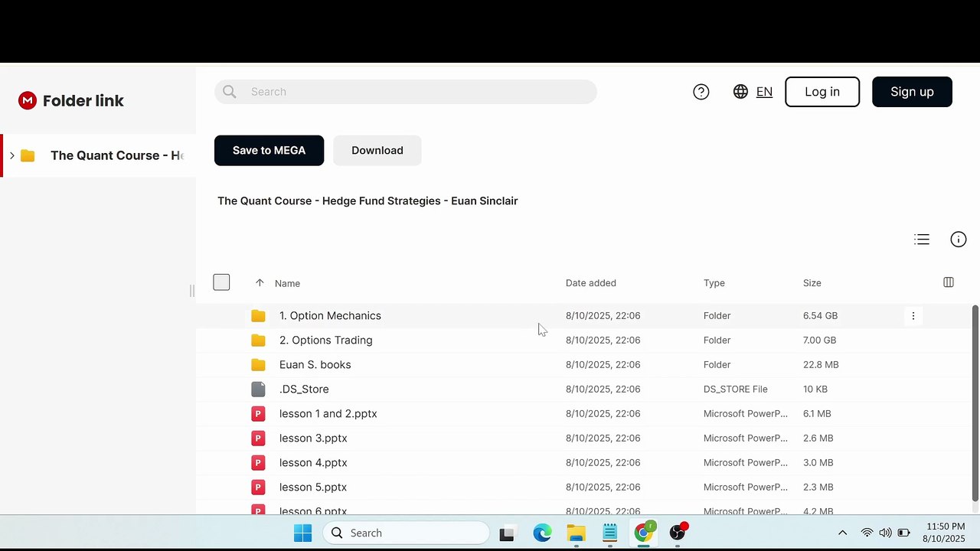Screen dimensions: 980x551
Task: Click the "10 KB" size value
Action: (815, 389)
